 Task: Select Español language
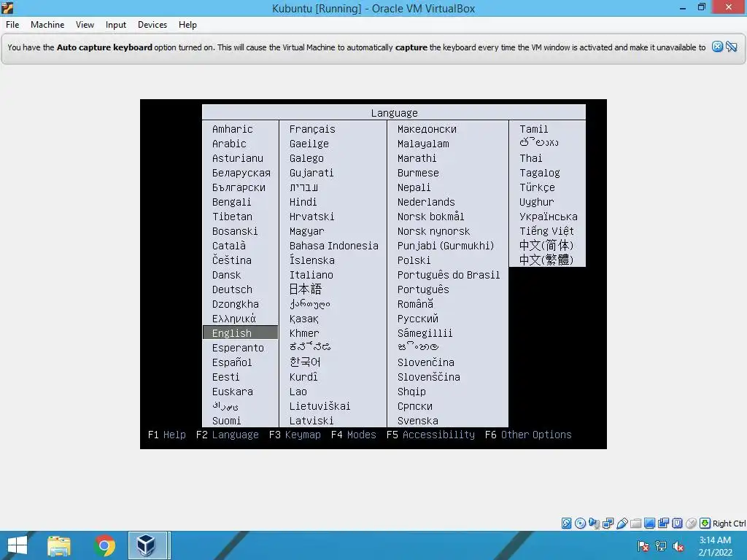(x=232, y=362)
